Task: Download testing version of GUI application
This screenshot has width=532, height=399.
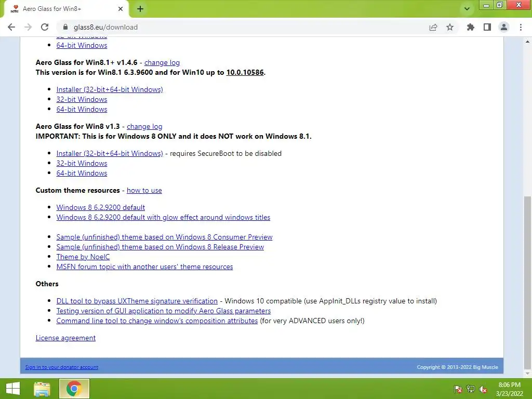Action: click(x=164, y=311)
